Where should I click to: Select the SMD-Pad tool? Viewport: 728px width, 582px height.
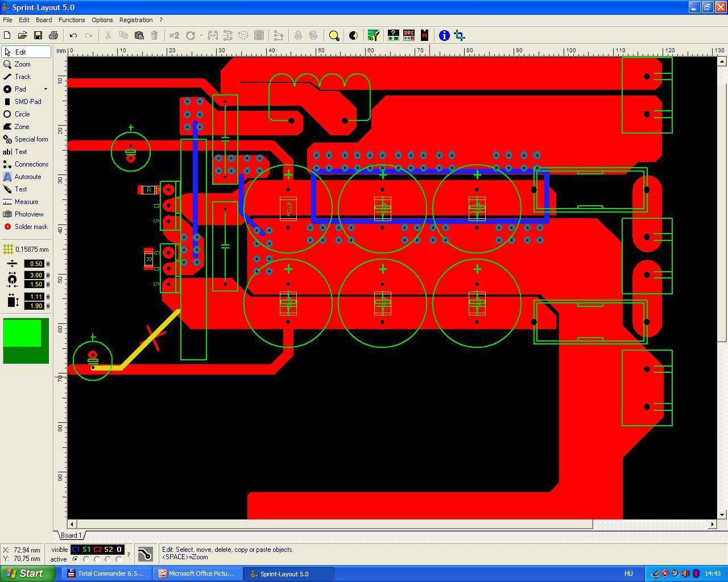tap(26, 102)
